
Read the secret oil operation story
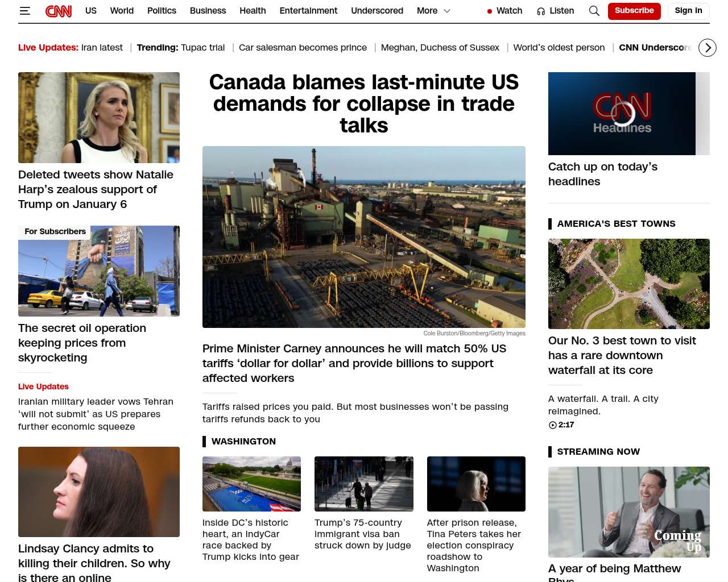(82, 343)
